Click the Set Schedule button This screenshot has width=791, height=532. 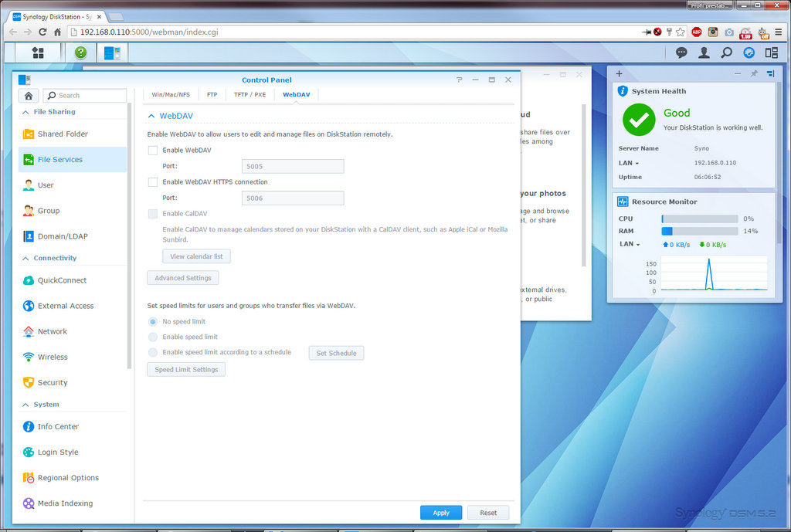click(336, 353)
